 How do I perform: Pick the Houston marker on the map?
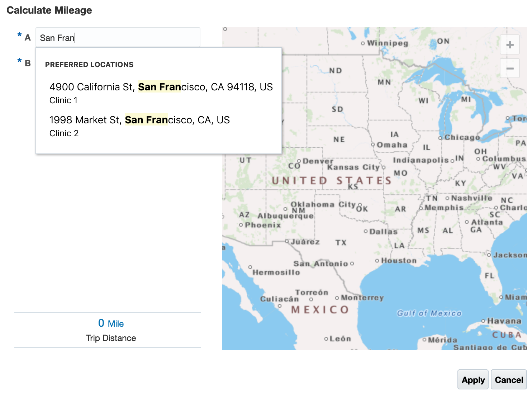377,260
